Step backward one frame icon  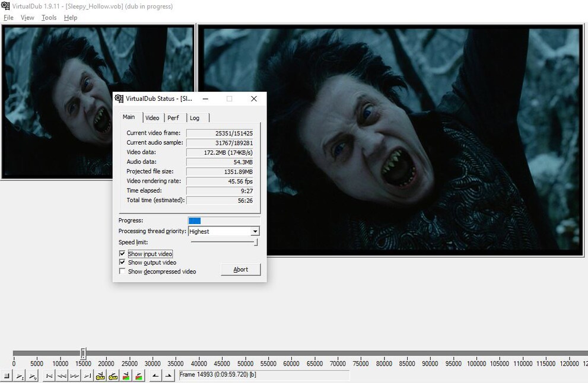(62, 375)
